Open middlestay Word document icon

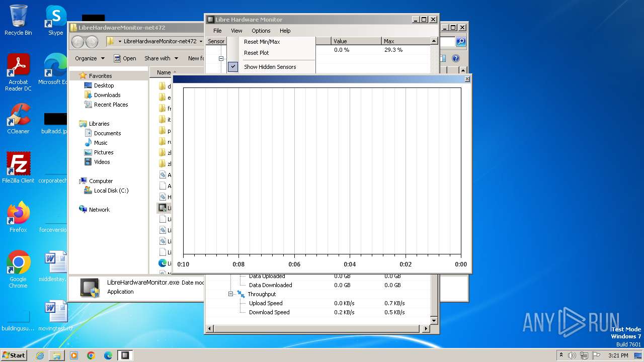55,266
